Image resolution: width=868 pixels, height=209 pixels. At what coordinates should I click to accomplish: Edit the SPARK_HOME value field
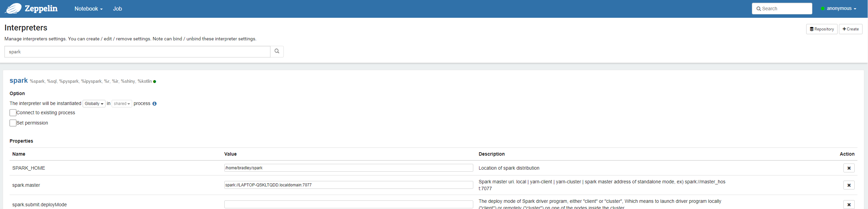point(349,168)
